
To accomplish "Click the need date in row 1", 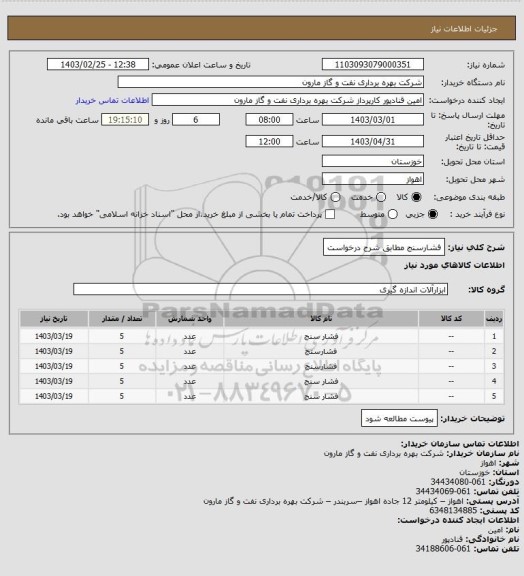I will coord(54,336).
